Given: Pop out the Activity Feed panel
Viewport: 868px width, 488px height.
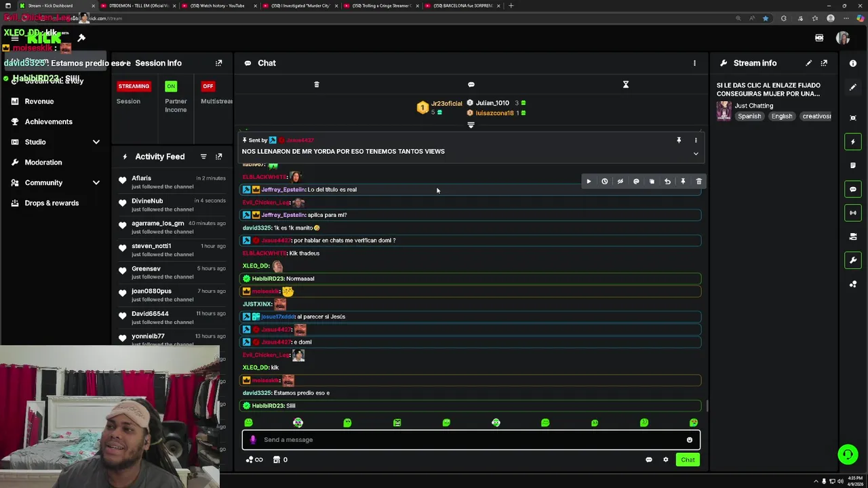Looking at the screenshot, I should click(218, 157).
